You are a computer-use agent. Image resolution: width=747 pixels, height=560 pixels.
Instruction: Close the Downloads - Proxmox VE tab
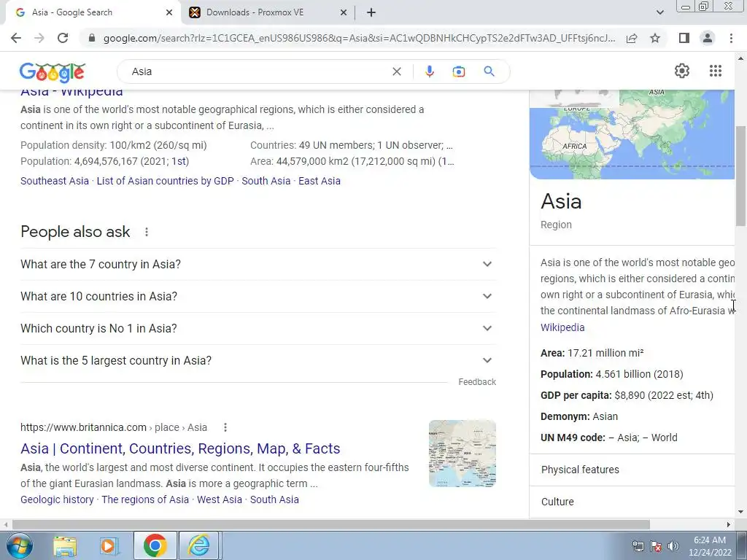click(344, 12)
